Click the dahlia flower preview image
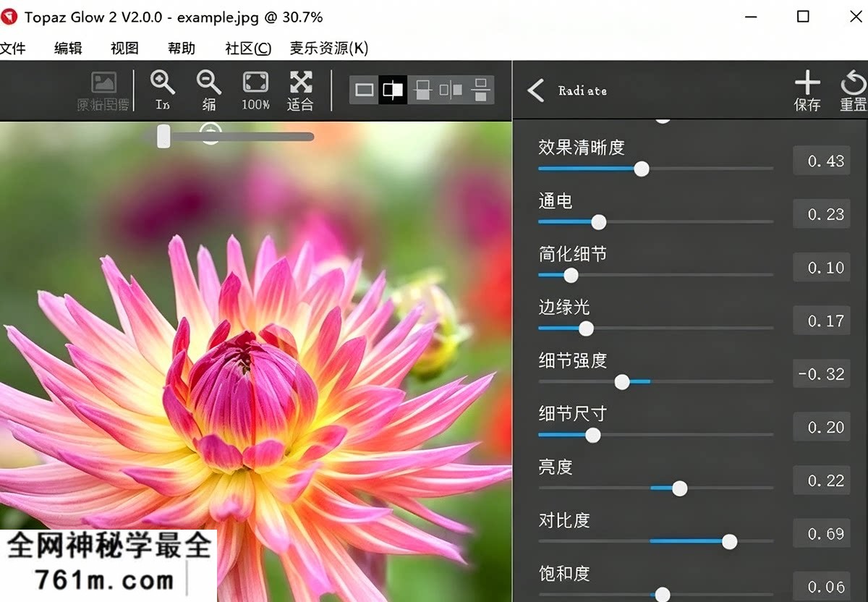Image resolution: width=868 pixels, height=602 pixels. (255, 362)
